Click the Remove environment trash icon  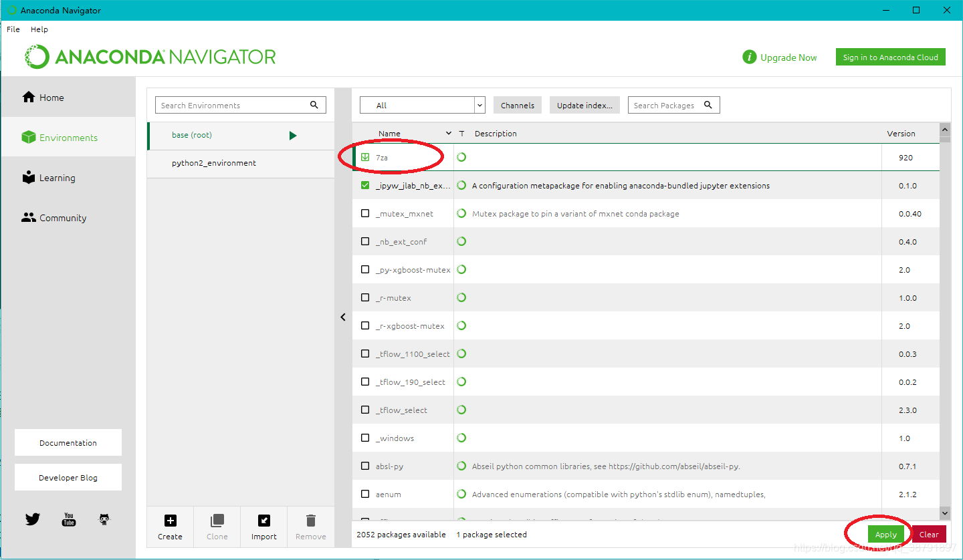[x=311, y=521]
